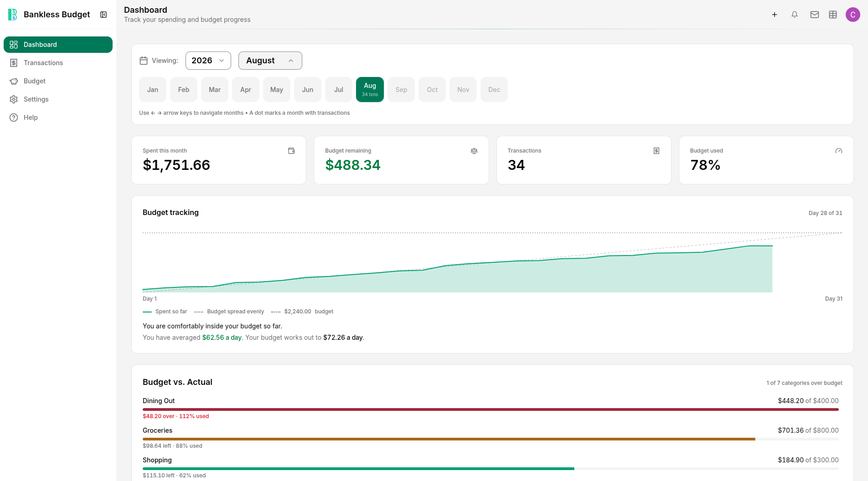
Task: Click the Groceries progress bar
Action: (491, 439)
